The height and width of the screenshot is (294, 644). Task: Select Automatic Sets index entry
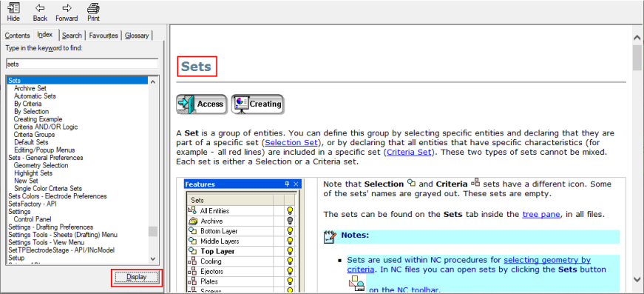[35, 96]
